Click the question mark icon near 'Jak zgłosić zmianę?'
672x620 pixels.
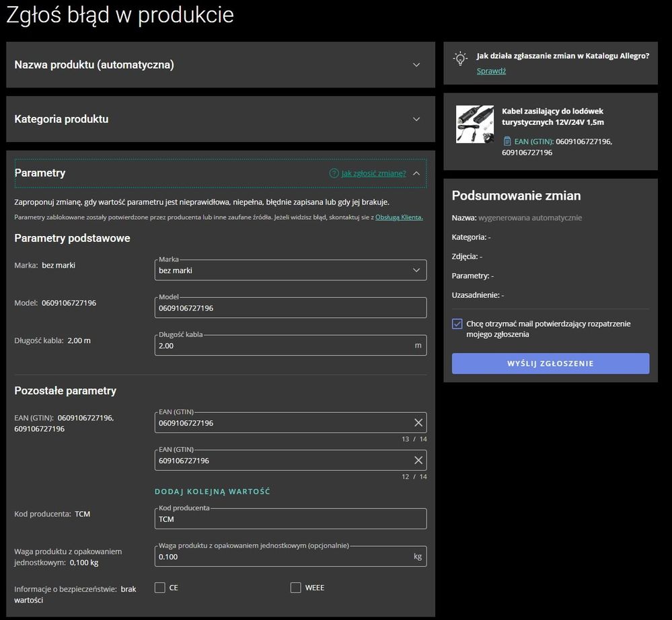coord(334,173)
